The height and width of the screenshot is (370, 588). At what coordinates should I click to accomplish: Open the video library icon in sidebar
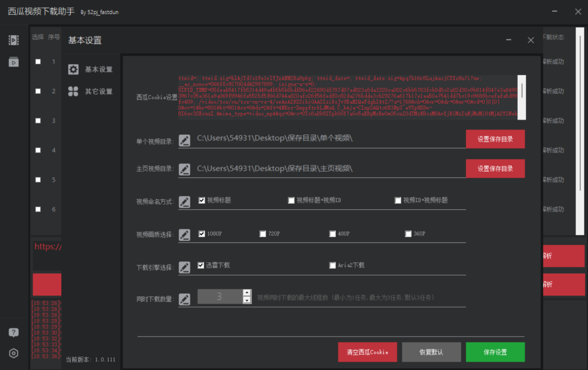(x=14, y=62)
